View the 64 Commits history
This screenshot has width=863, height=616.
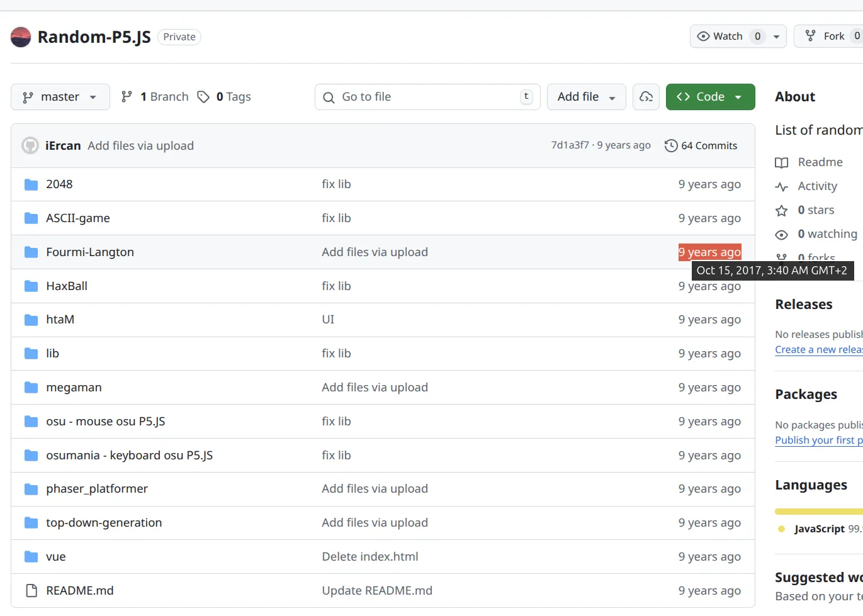click(x=701, y=145)
